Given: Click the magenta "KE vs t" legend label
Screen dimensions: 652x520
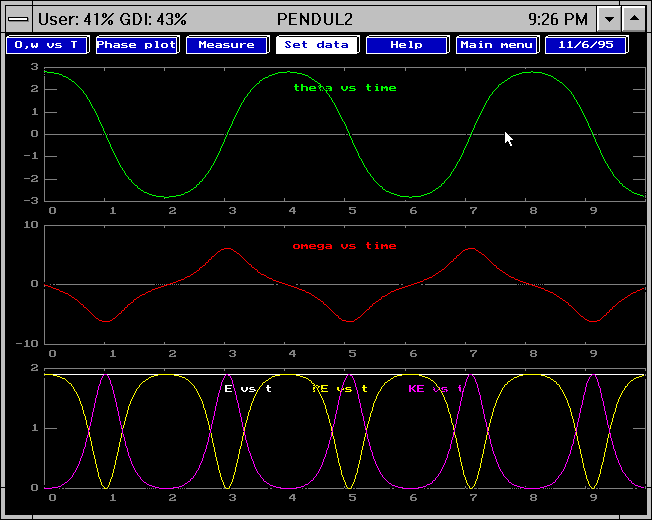Looking at the screenshot, I should pyautogui.click(x=436, y=388).
